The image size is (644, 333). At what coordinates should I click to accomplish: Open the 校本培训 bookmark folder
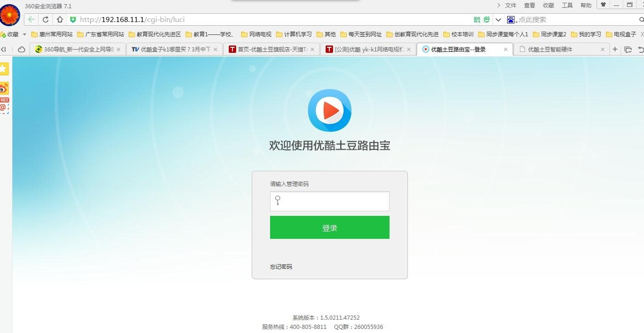pyautogui.click(x=458, y=34)
